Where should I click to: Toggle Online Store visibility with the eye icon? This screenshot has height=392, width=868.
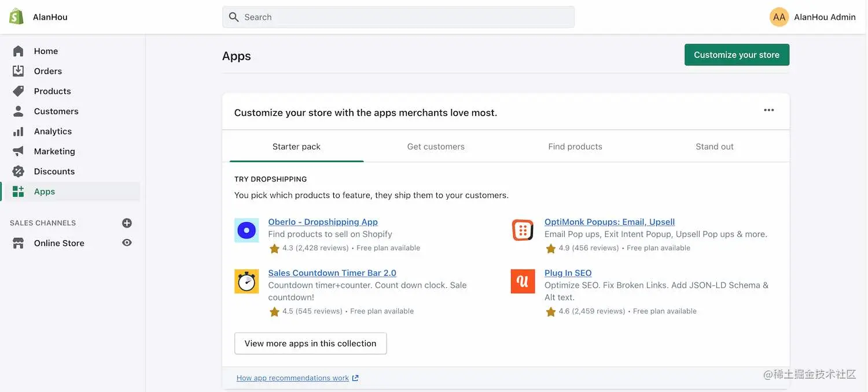point(127,243)
